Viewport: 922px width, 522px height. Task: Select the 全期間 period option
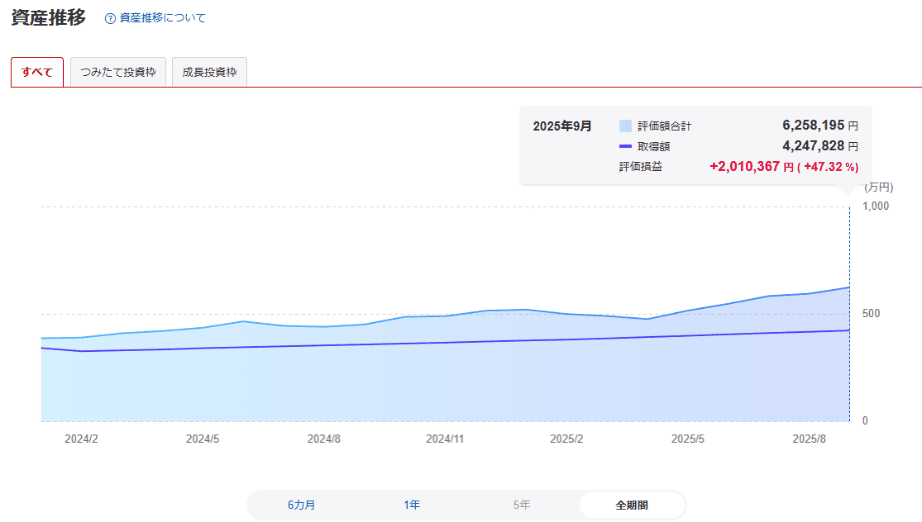point(632,505)
